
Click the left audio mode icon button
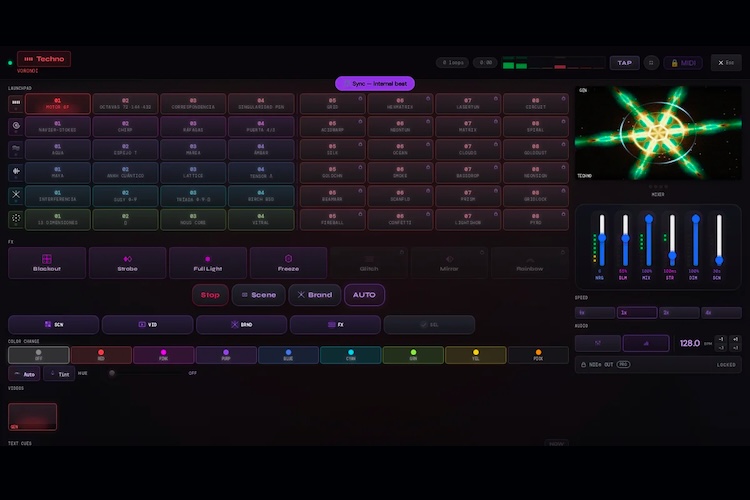click(598, 343)
